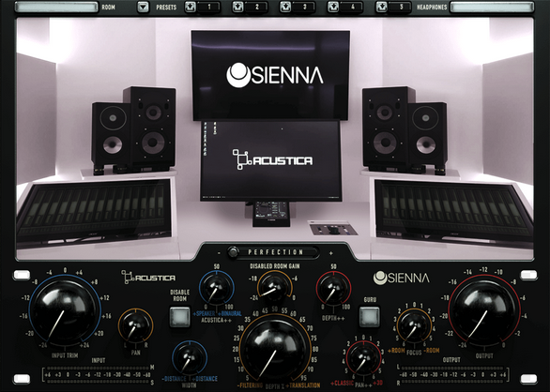The width and height of the screenshot is (550, 392).
Task: Click the +ROOM label near Focus
Action: click(x=396, y=351)
